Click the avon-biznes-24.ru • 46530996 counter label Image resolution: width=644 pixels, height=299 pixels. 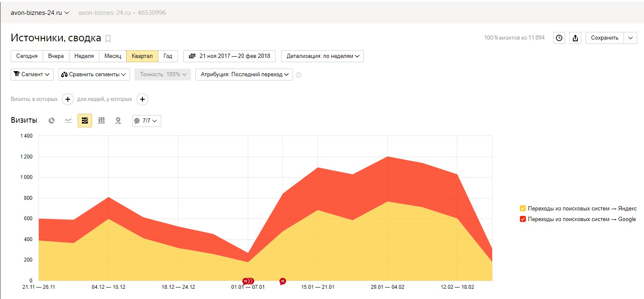pos(122,13)
